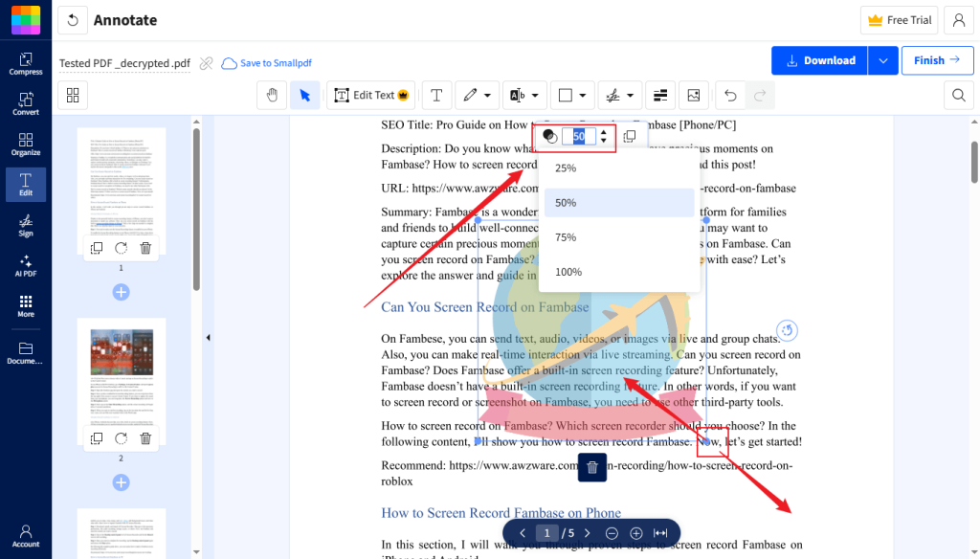Viewport: 980px width, 559px height.
Task: Select the Shape tool
Action: pos(566,95)
